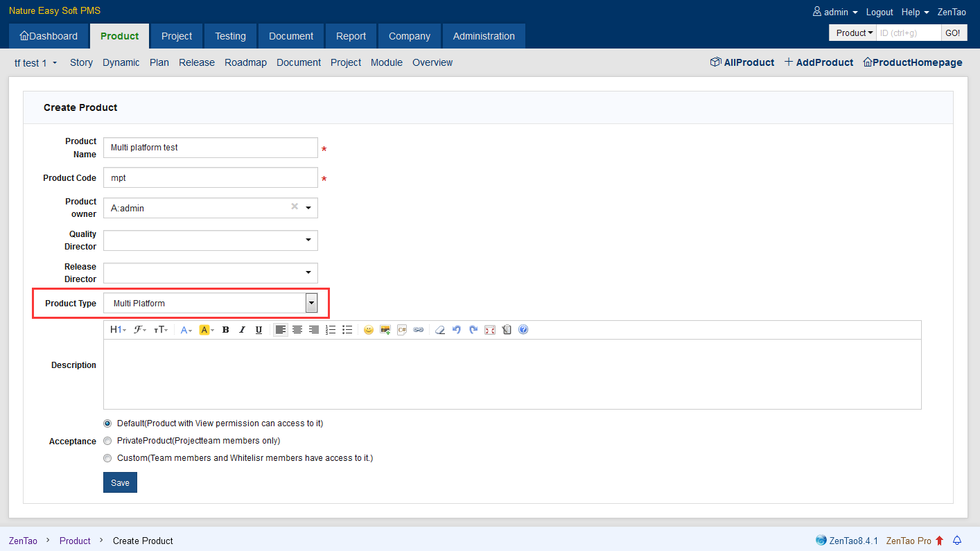980x551 pixels.
Task: Click the hyperlink icon in editor toolbar
Action: click(x=419, y=330)
